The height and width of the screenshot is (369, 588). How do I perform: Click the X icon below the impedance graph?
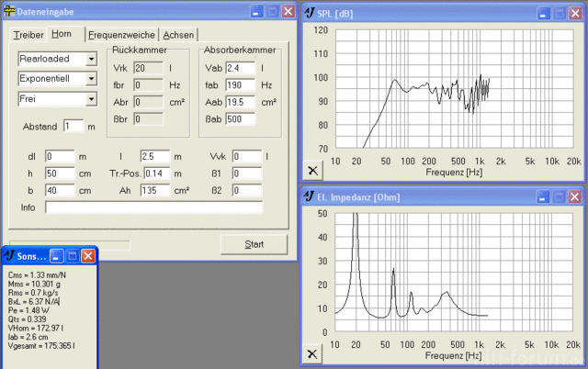[x=313, y=353]
